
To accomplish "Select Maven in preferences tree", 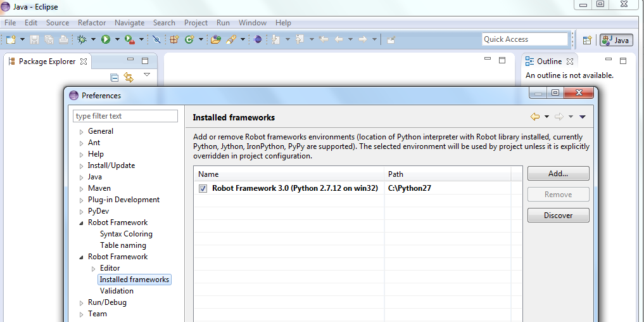I will 99,188.
